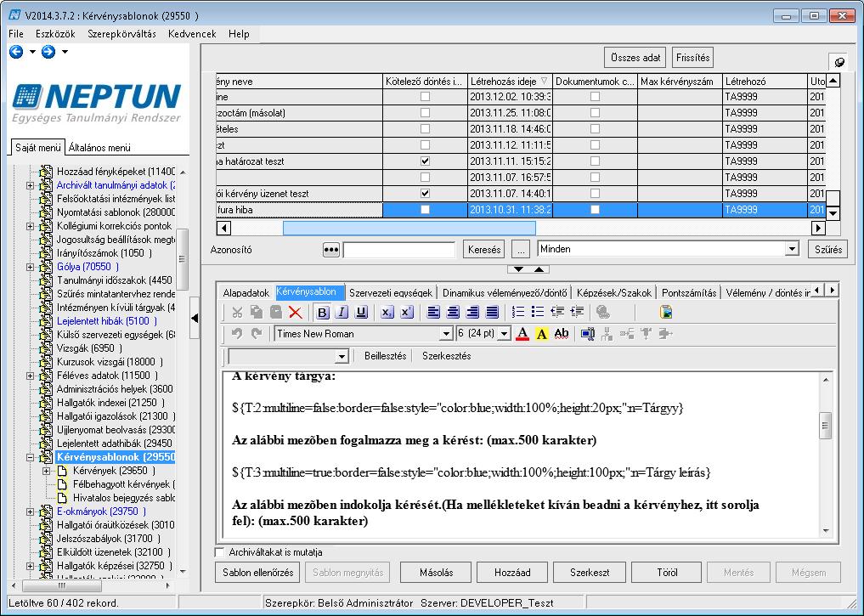
Task: Enable 'Archiváltakat is mutatja' checkbox
Action: click(x=220, y=552)
